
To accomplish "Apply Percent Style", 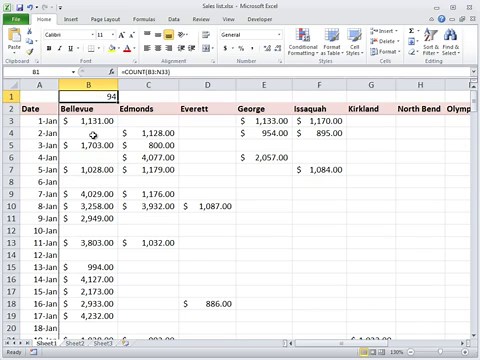I will (x=241, y=48).
